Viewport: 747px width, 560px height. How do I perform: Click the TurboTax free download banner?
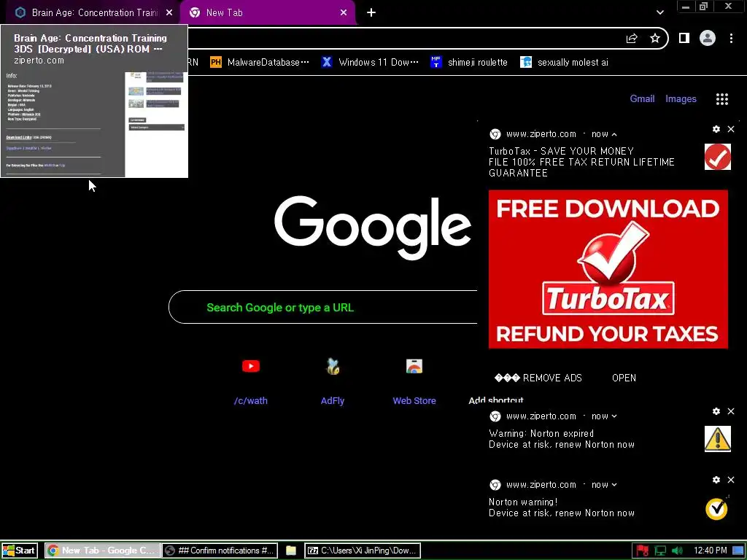click(x=608, y=269)
